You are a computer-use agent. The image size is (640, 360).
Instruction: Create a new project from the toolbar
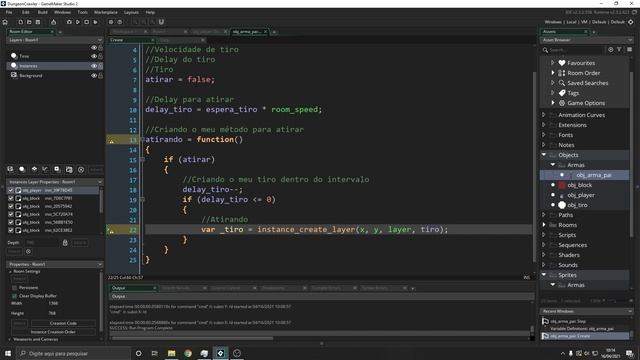(20, 22)
